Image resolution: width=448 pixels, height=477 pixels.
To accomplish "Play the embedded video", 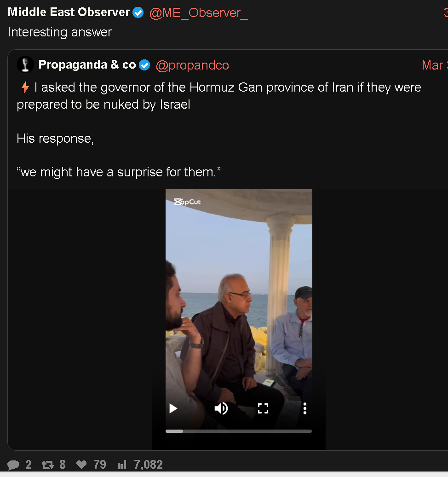I will point(173,408).
